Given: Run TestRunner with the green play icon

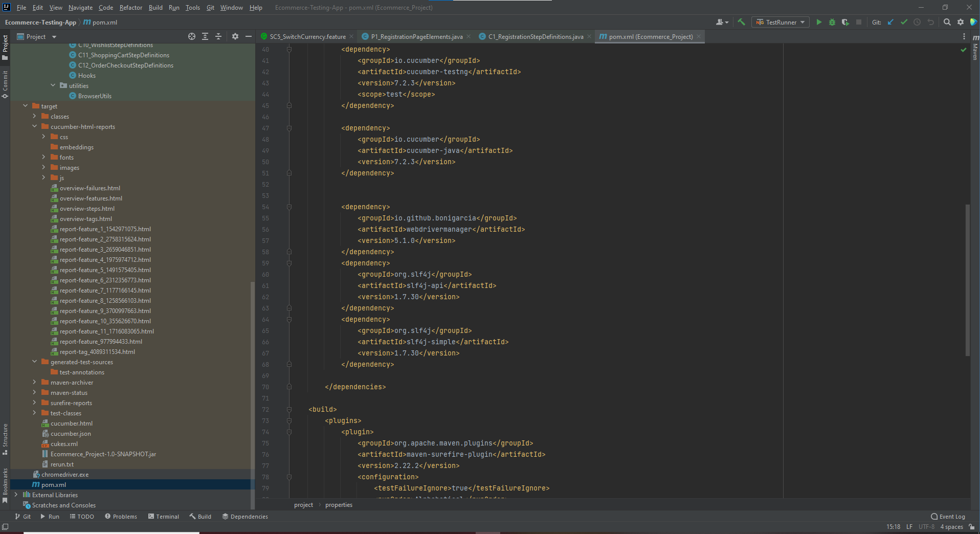Looking at the screenshot, I should point(819,22).
